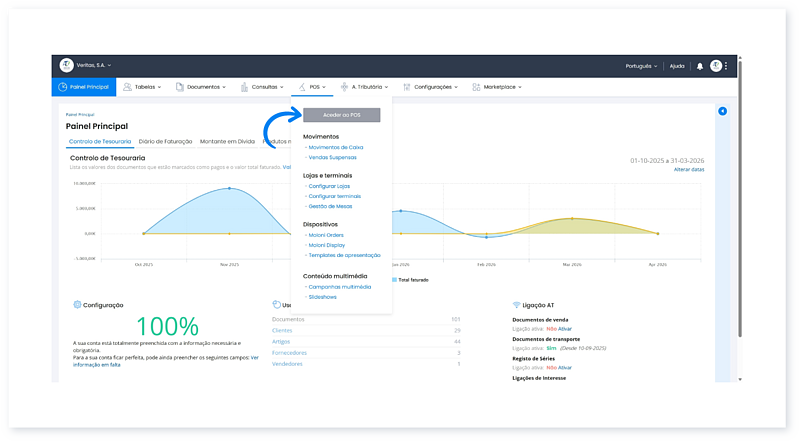
Task: Open the Documentos menu
Action: (203, 87)
